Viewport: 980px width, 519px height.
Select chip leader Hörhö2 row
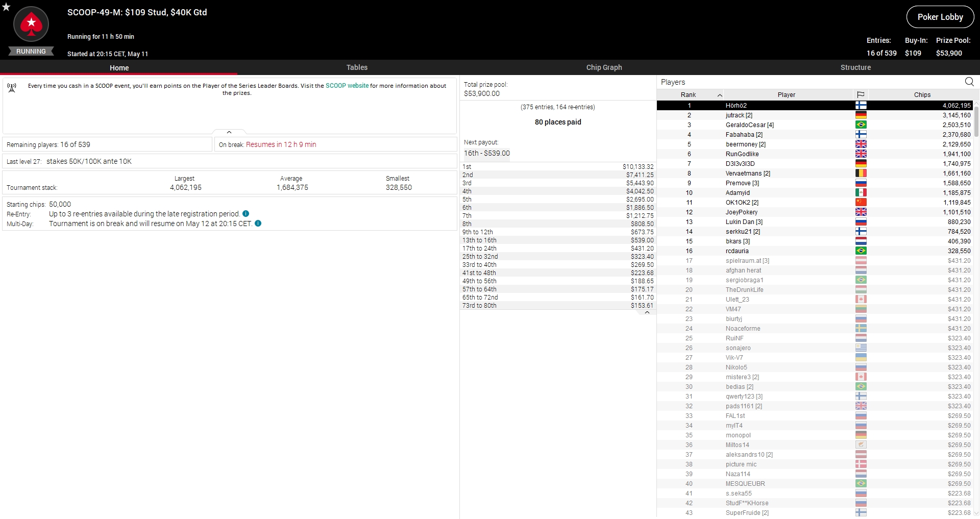pos(815,106)
